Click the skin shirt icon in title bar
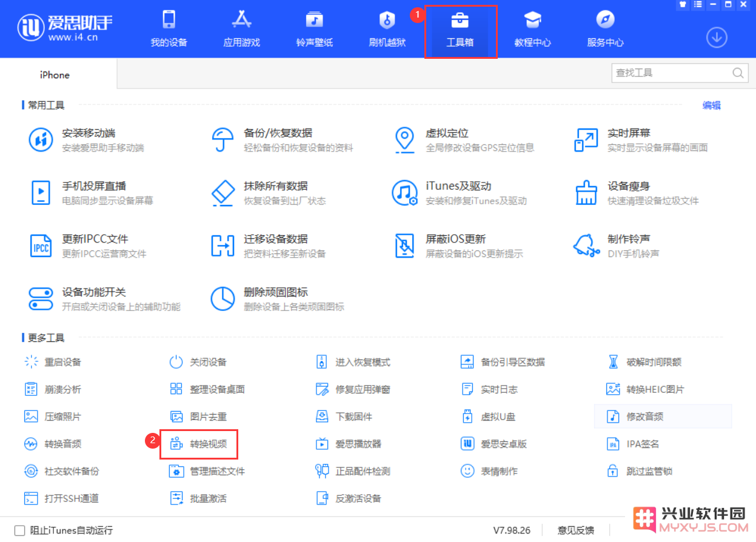Viewport: 756px width, 542px height. click(x=683, y=5)
